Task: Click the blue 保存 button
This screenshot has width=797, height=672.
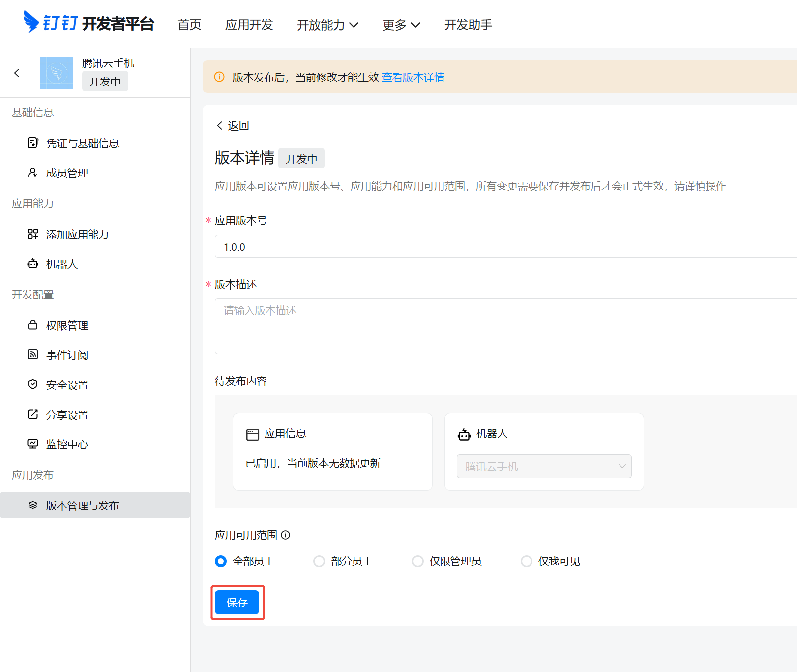Action: [x=237, y=602]
